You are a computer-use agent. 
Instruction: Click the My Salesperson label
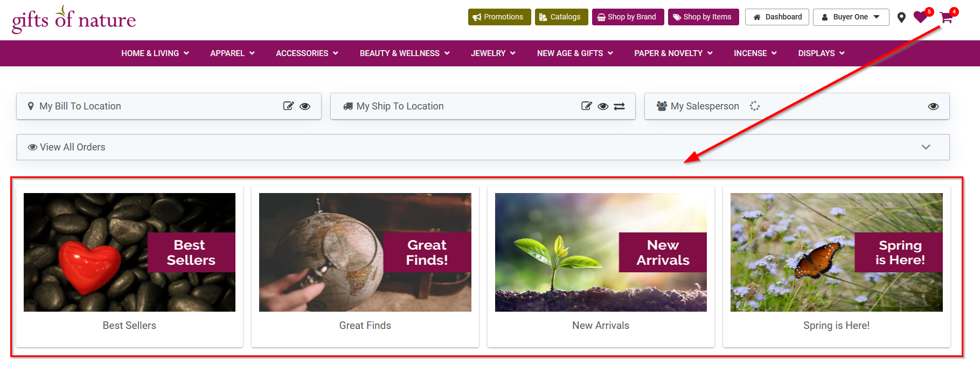coord(705,106)
